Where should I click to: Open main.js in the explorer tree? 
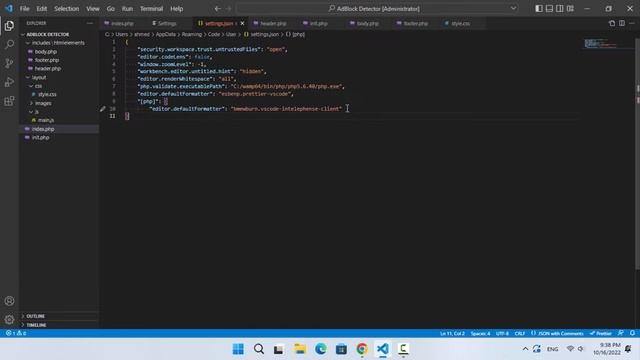46,120
